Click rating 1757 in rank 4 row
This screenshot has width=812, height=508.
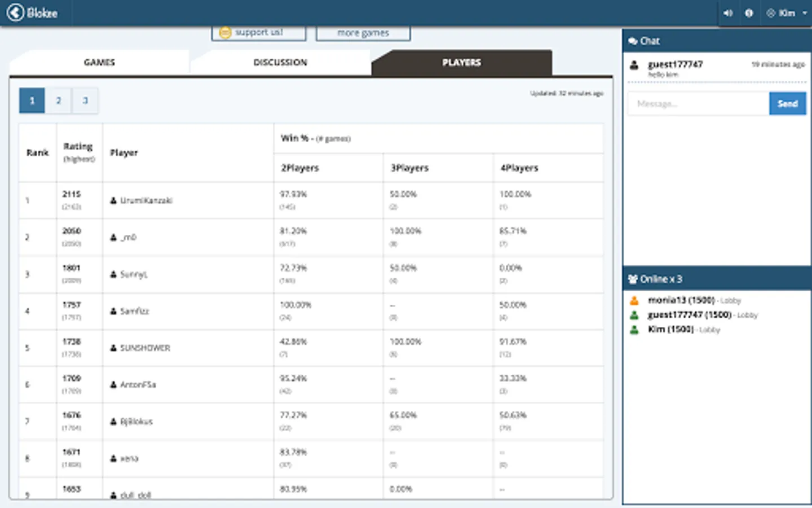point(72,305)
